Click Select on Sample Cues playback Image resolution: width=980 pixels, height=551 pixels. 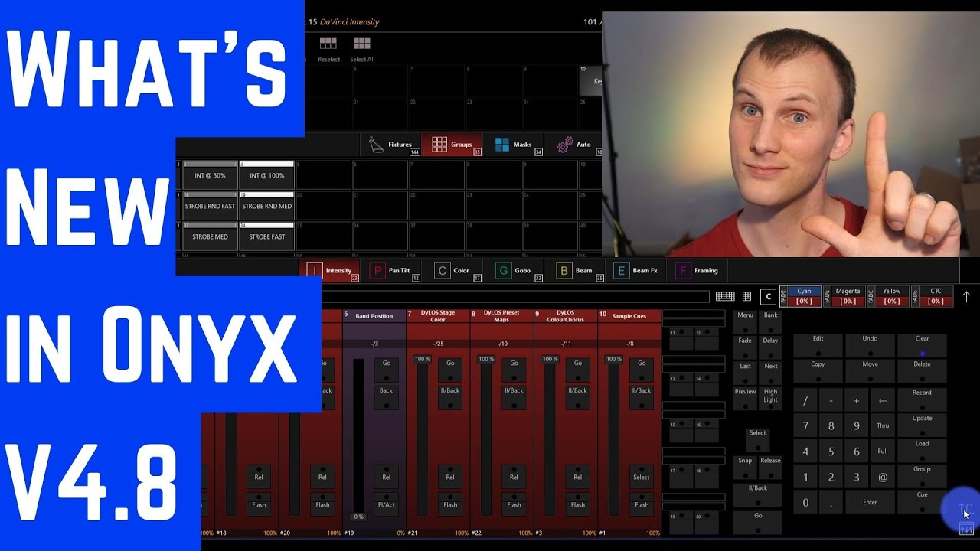tap(642, 477)
